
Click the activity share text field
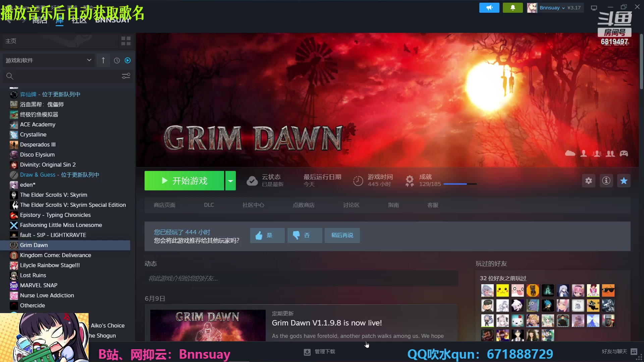pos(301,279)
